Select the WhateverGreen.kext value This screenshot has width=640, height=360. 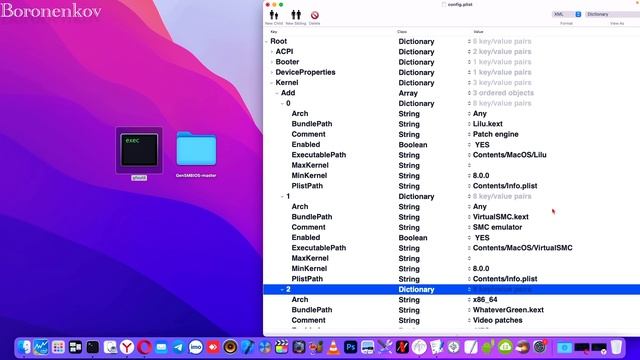click(x=508, y=310)
